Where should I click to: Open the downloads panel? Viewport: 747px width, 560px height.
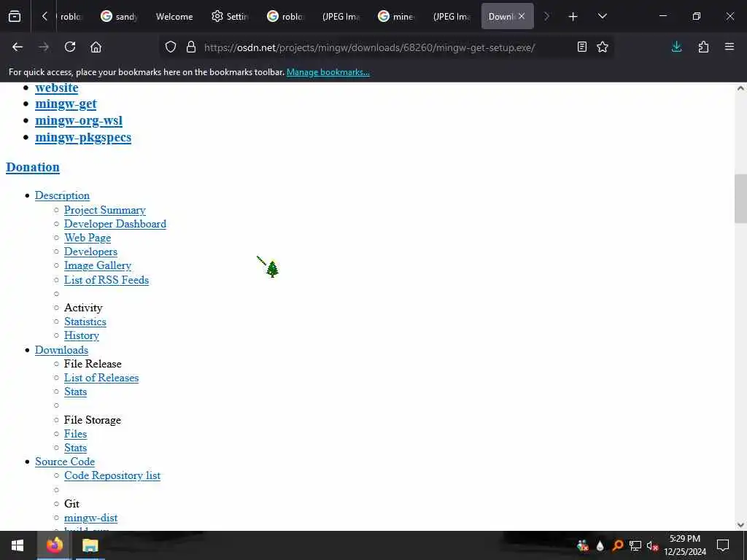676,47
